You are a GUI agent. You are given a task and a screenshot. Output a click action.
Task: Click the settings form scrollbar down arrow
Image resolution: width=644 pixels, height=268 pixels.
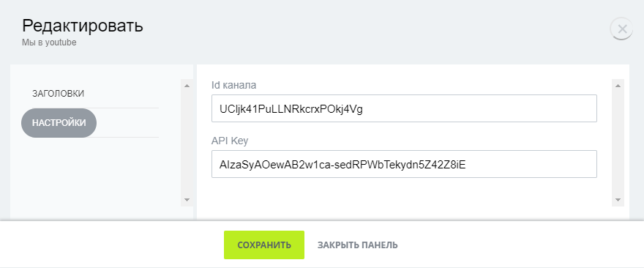[618, 200]
